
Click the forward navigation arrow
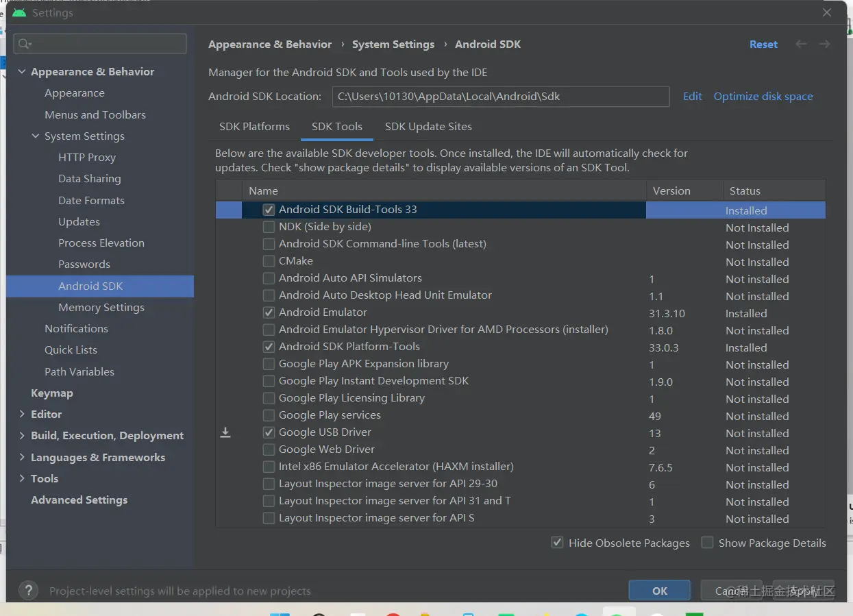824,44
